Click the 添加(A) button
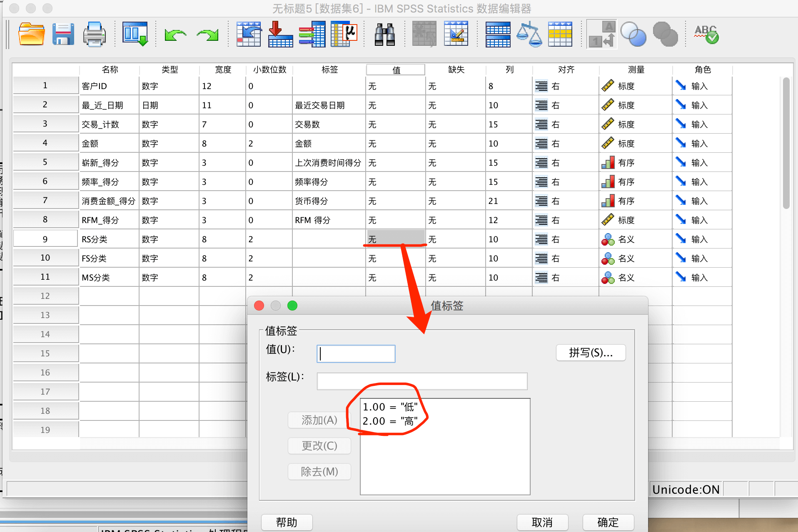The width and height of the screenshot is (798, 532). pos(319,420)
